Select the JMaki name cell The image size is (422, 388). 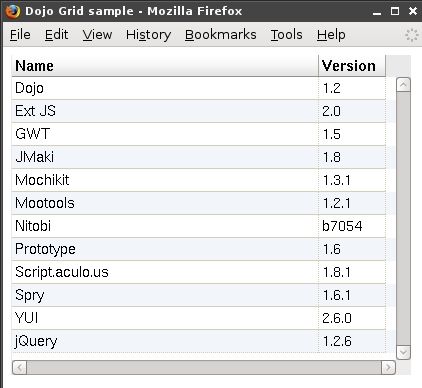pyautogui.click(x=165, y=157)
